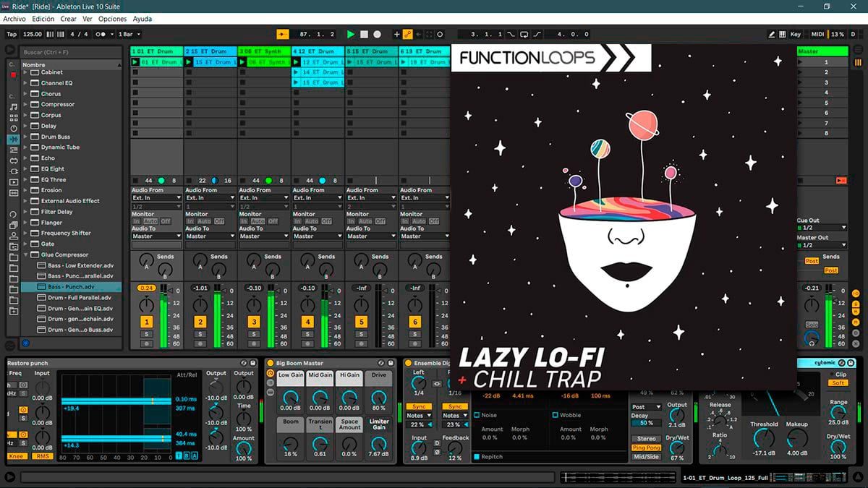The image size is (868, 488).
Task: Open the Archivo menu
Action: pos(14,19)
